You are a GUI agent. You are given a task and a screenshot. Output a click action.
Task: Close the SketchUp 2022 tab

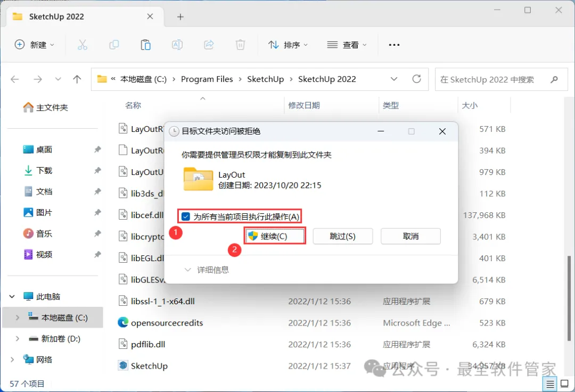(150, 16)
